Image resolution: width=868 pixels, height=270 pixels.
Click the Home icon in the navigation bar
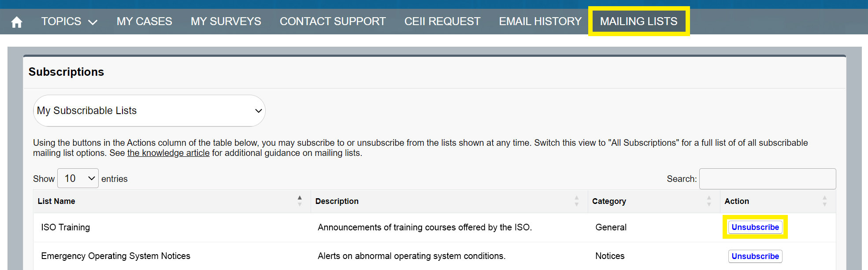click(x=16, y=21)
